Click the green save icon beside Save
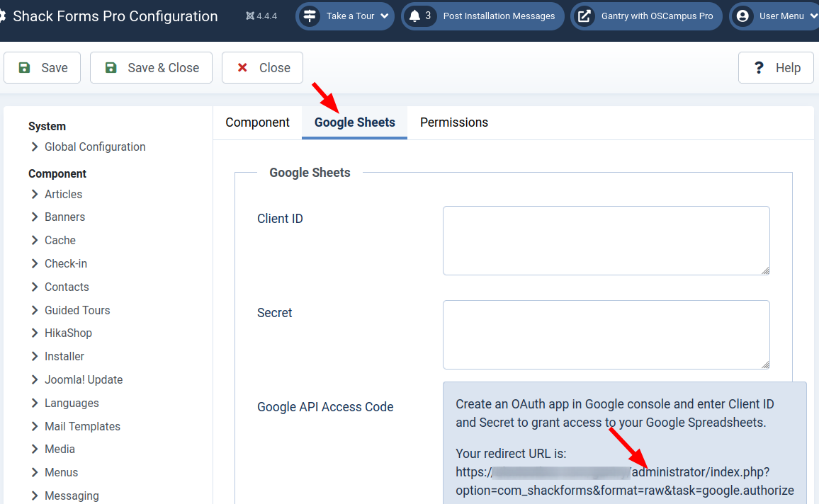This screenshot has height=504, width=819. 24,68
